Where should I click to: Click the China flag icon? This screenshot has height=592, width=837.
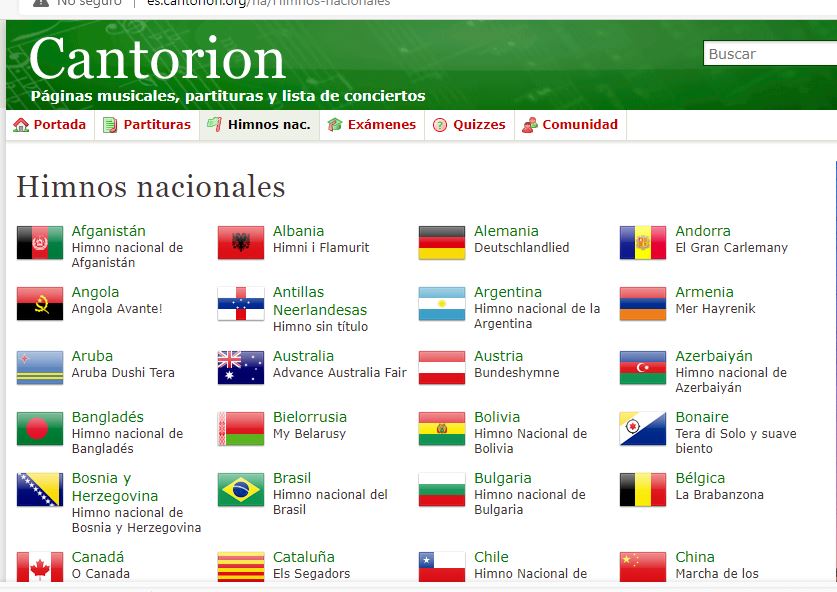pyautogui.click(x=643, y=567)
